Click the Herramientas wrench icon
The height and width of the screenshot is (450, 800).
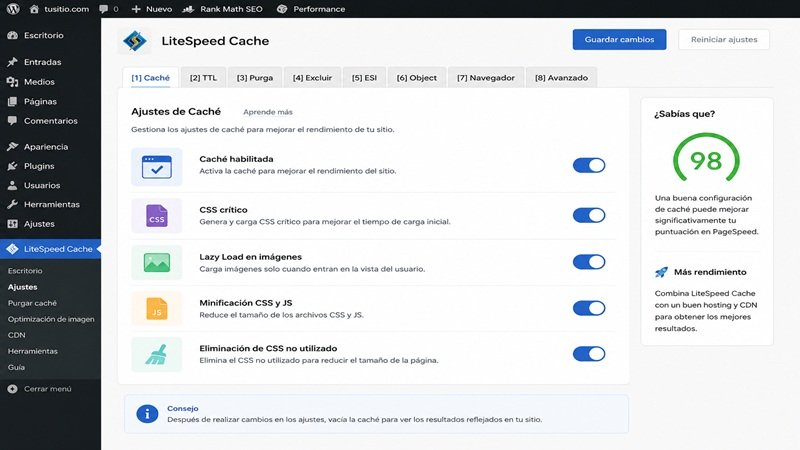click(13, 204)
